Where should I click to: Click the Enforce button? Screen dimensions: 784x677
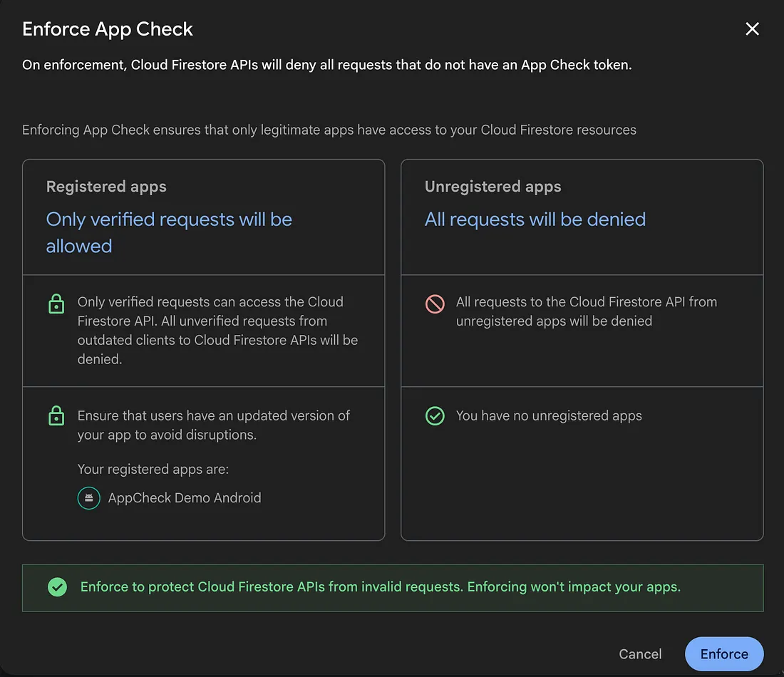click(724, 653)
